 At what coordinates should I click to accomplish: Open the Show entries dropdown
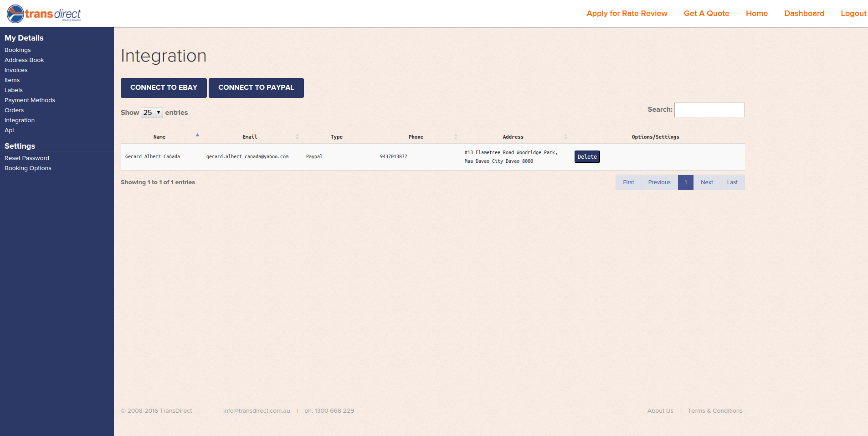(x=152, y=113)
